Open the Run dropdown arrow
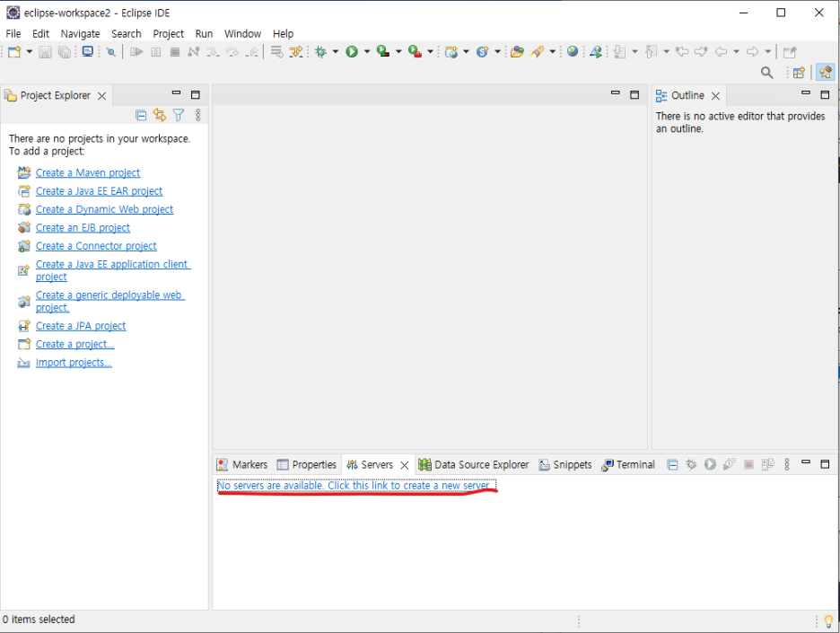The width and height of the screenshot is (840, 633). tap(367, 52)
